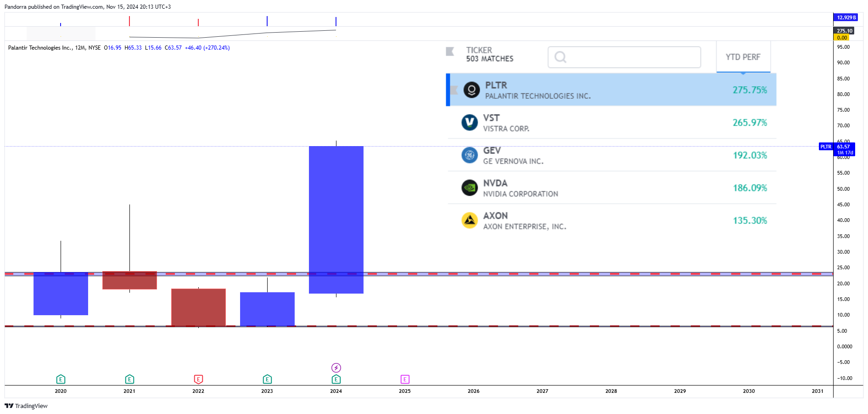Click the red 2022 earnings E marker
Viewport: 868px width, 414px height.
click(x=198, y=379)
